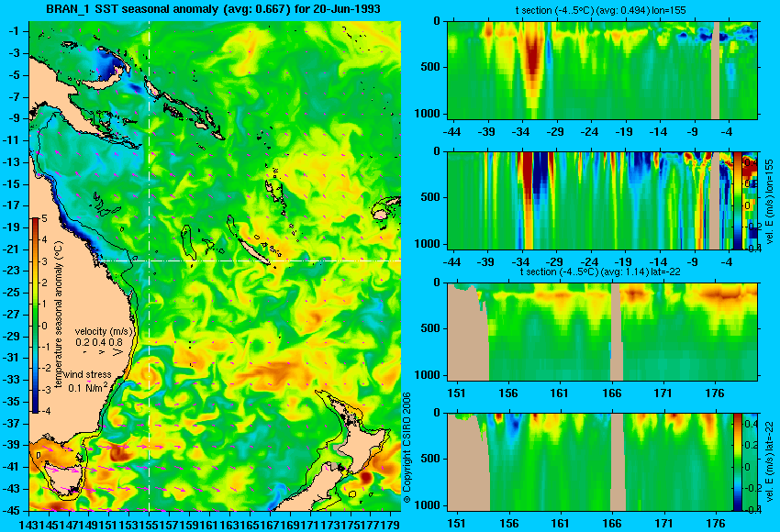Click "176" under the lat=-22 velocity section

point(716,524)
